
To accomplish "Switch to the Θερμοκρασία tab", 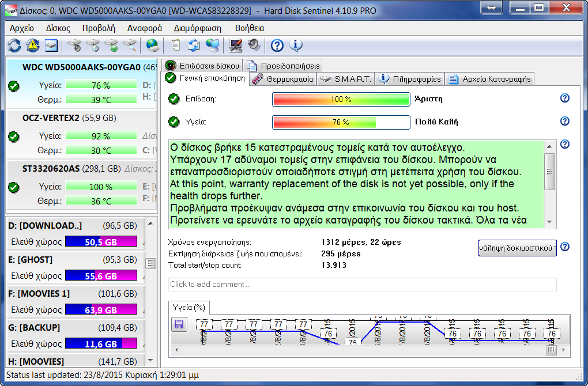I will click(283, 79).
